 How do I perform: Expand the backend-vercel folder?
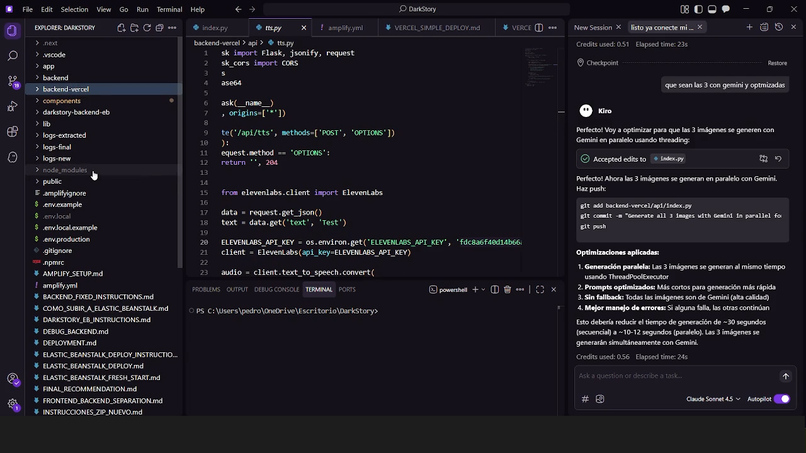(x=103, y=89)
